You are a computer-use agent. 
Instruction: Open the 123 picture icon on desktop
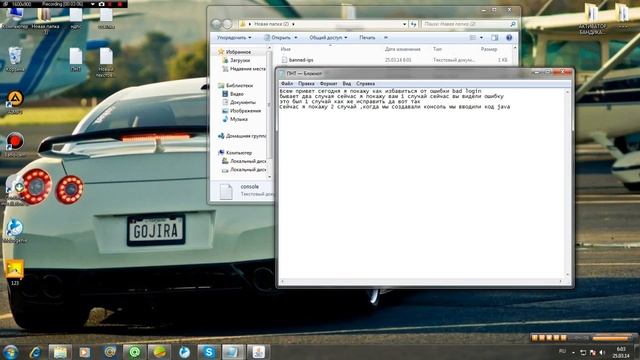(15, 272)
